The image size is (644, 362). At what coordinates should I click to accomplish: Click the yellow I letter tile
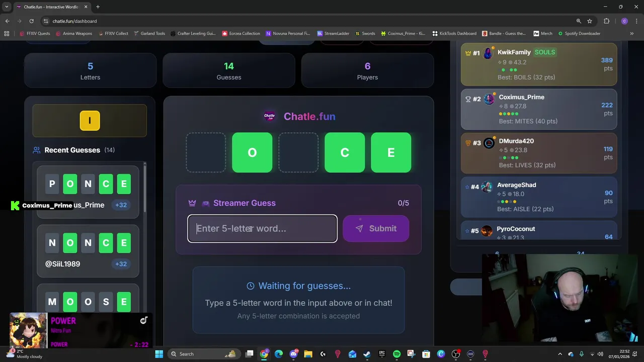coord(90,121)
